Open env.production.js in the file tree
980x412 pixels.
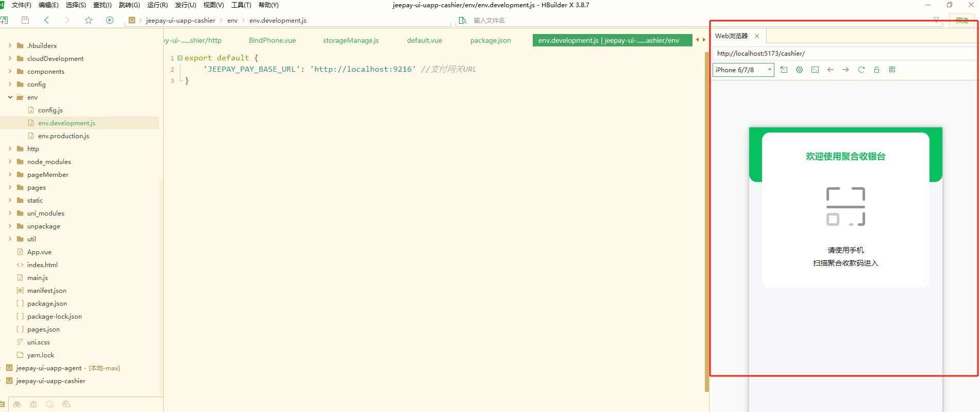[x=63, y=136]
